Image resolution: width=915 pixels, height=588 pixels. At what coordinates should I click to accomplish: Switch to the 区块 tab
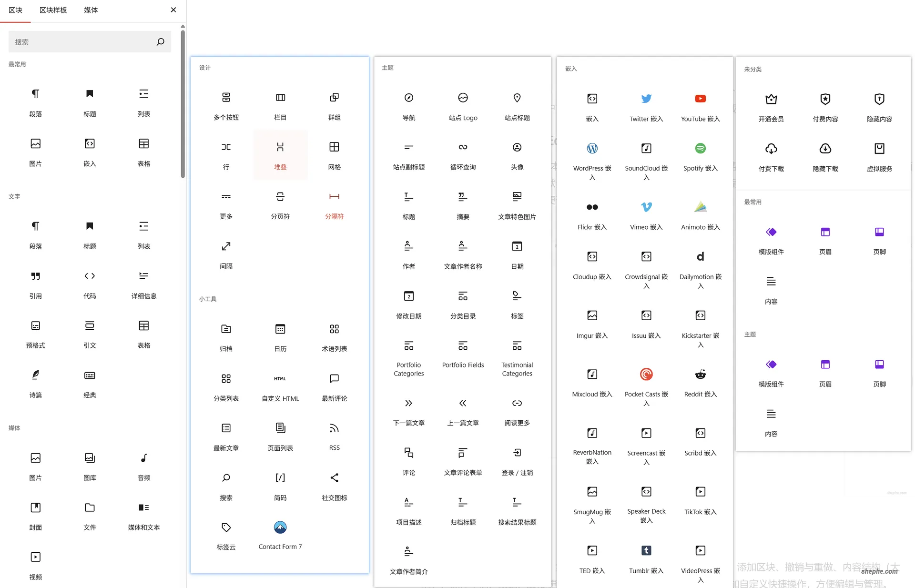(16, 10)
